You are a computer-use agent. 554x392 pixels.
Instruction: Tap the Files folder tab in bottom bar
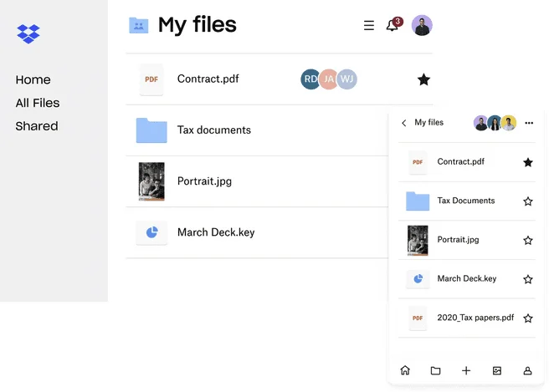[x=436, y=370]
